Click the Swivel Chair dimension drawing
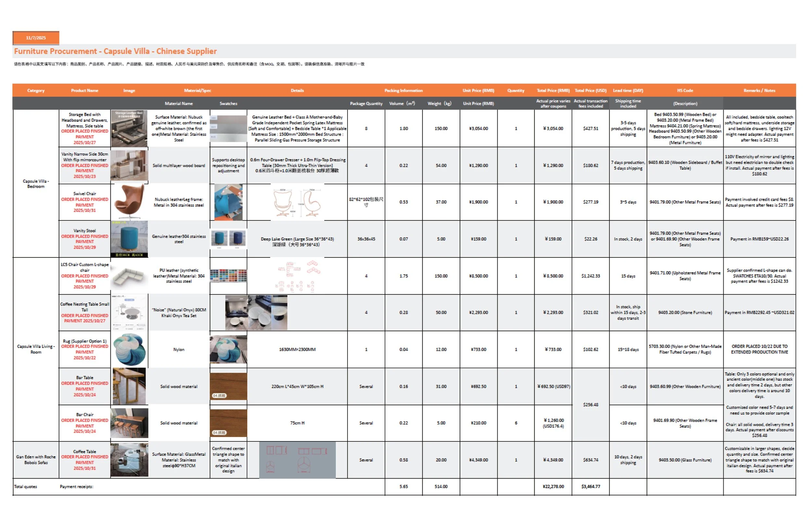This screenshot has width=812, height=526. coord(297,202)
